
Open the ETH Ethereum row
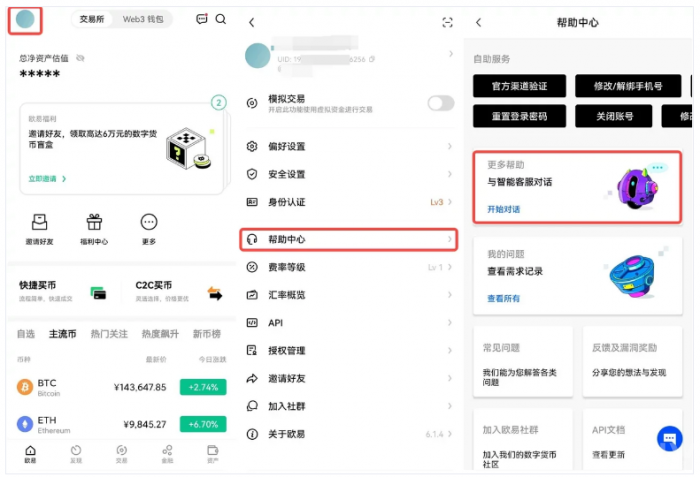point(121,424)
